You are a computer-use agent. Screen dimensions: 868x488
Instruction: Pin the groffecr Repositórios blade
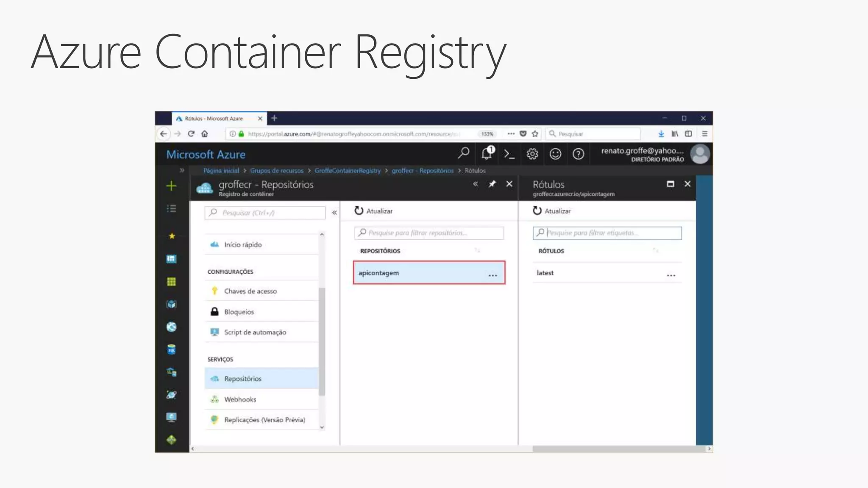(x=492, y=184)
